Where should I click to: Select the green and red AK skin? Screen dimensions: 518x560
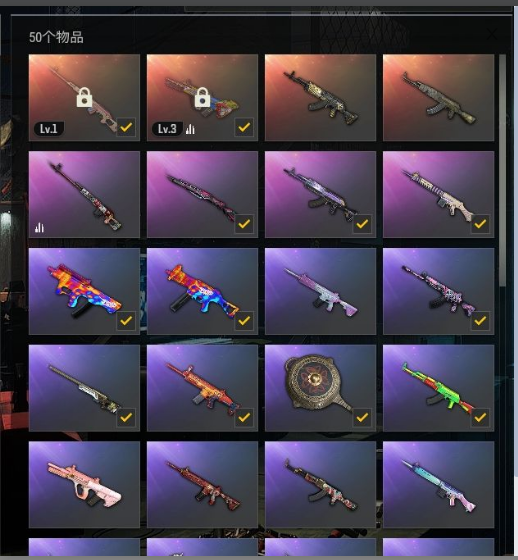[x=438, y=388]
